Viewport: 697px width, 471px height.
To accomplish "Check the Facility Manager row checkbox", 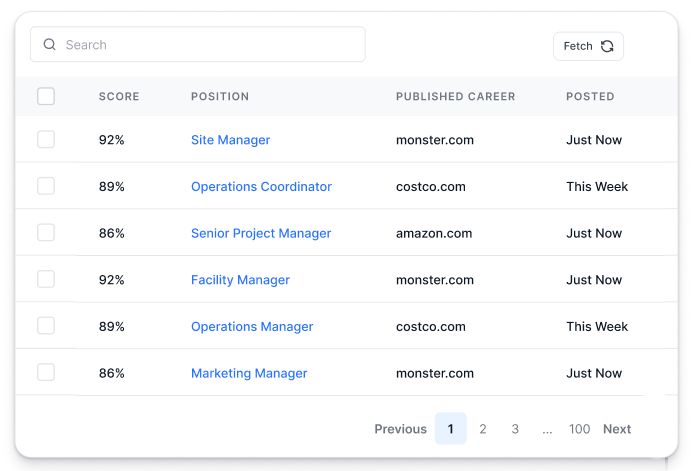I will (x=46, y=280).
